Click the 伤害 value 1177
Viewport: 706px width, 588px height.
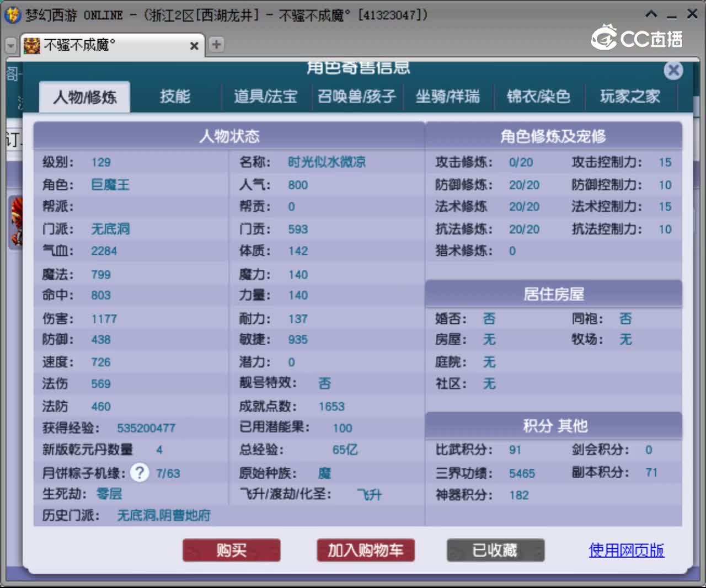(104, 319)
